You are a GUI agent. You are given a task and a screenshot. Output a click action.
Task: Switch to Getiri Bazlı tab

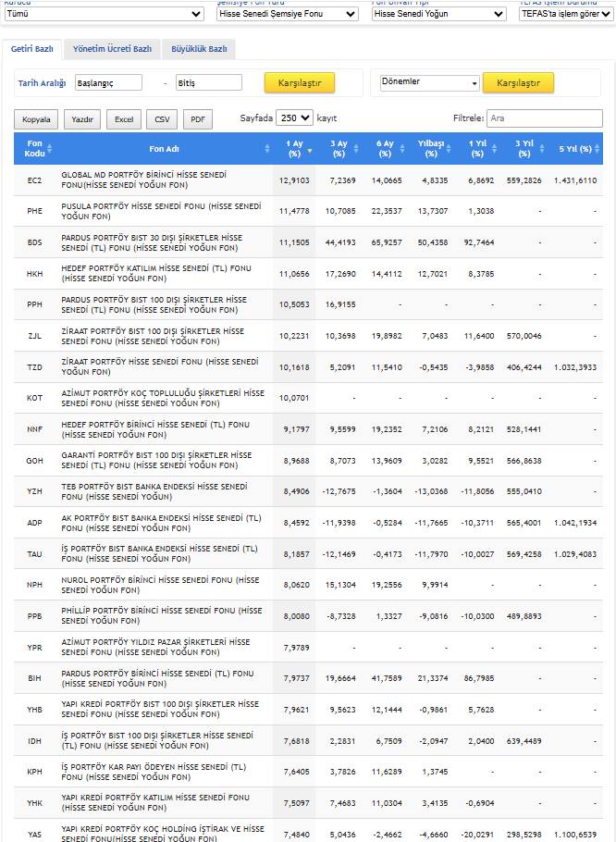[32, 49]
